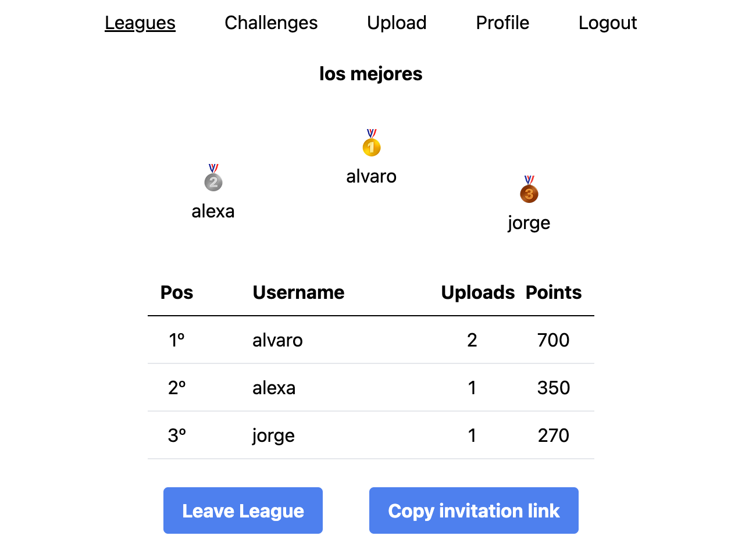This screenshot has width=756, height=557.
Task: Open the Leagues navigation item
Action: pyautogui.click(x=140, y=23)
